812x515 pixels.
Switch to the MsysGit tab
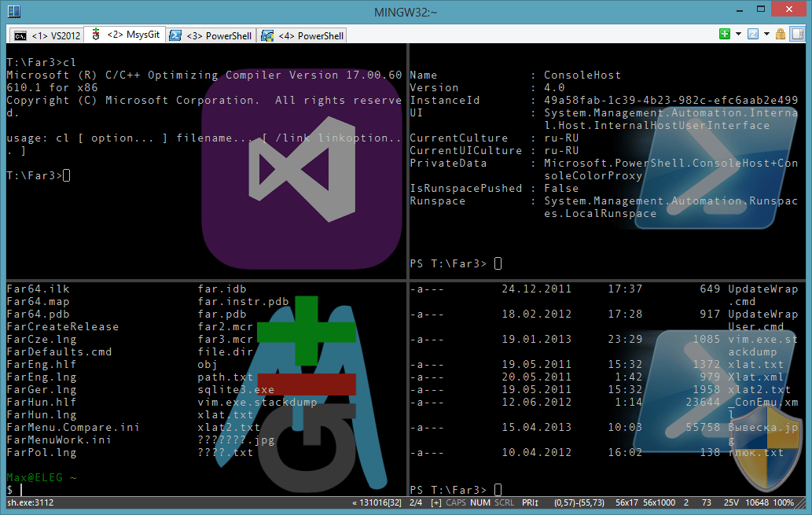click(x=126, y=35)
